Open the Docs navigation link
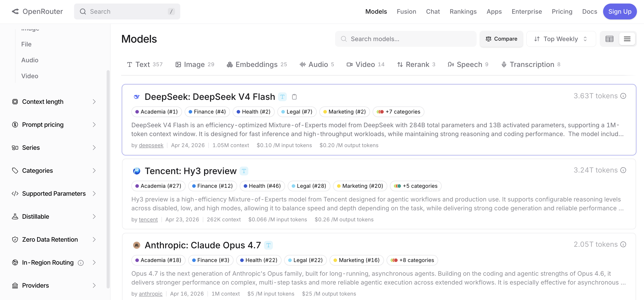Image resolution: width=644 pixels, height=300 pixels. coord(590,11)
